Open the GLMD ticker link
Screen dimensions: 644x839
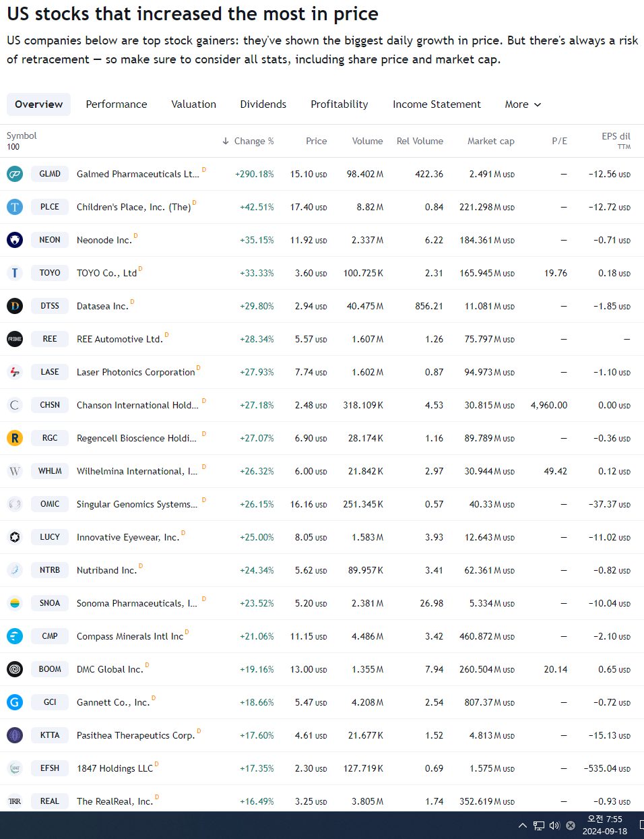(x=50, y=174)
